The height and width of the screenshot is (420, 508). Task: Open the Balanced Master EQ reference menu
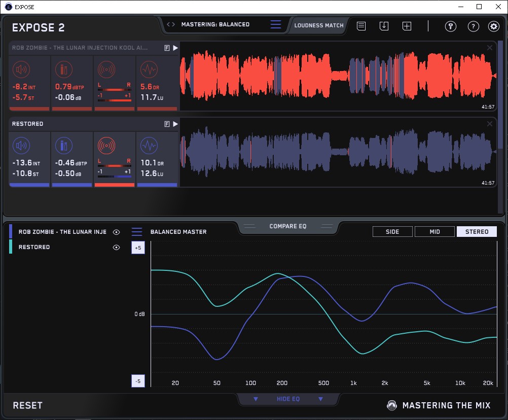click(x=137, y=232)
